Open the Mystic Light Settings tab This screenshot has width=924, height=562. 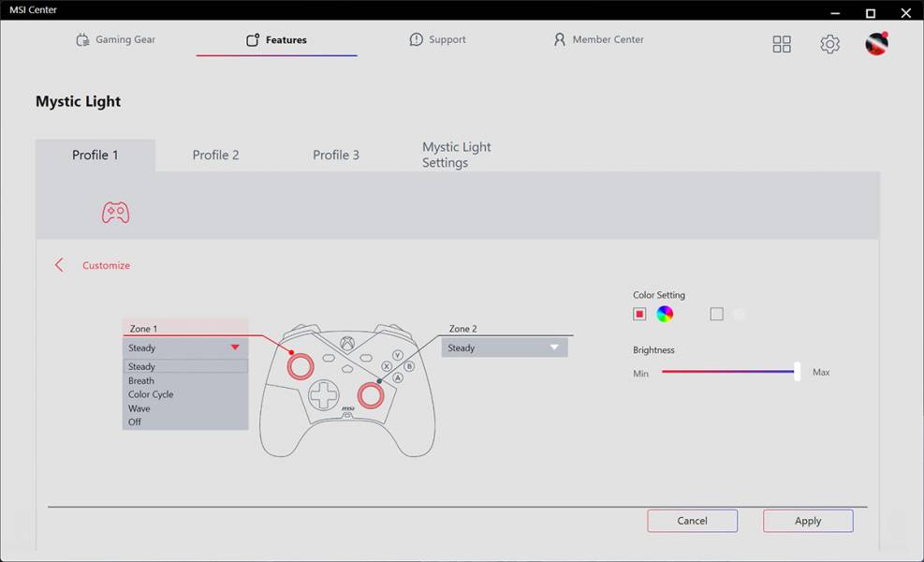pos(456,155)
